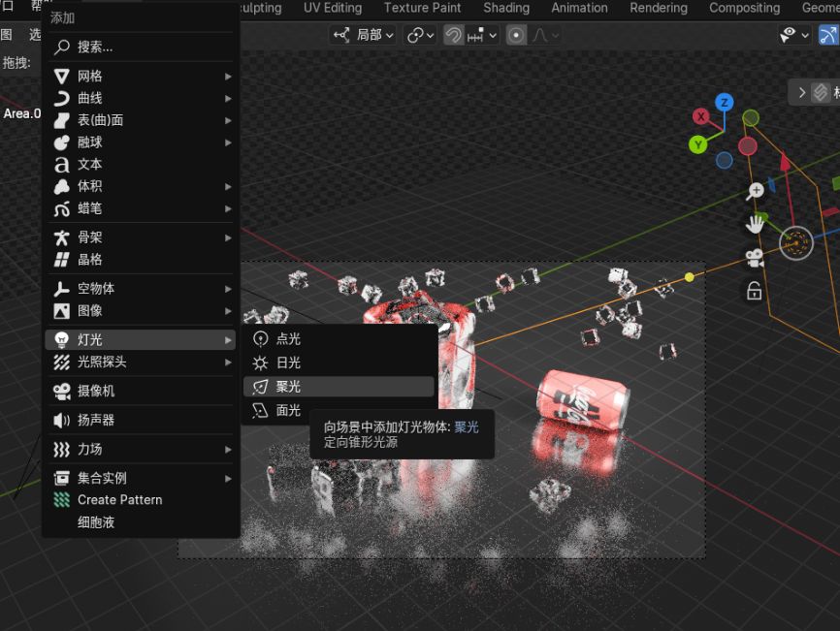Viewport: 840px width, 631px height.
Task: Click the hand pan view icon
Action: click(x=755, y=224)
